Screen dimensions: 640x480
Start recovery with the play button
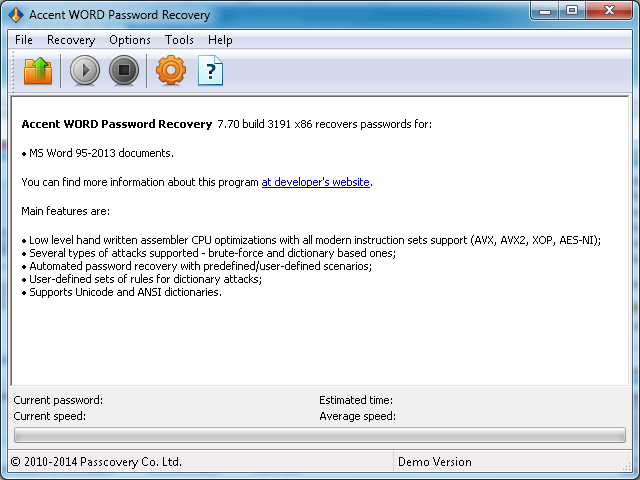pos(85,71)
